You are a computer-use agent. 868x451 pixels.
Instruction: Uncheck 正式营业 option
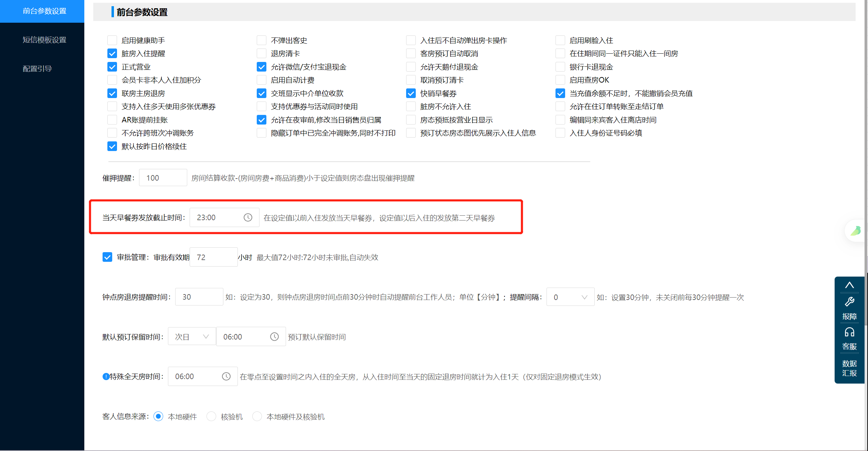coord(112,67)
